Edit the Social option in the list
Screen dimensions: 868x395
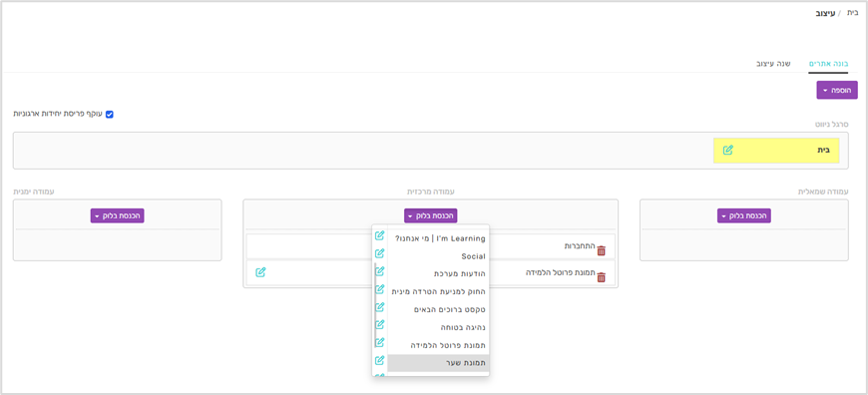click(x=379, y=253)
